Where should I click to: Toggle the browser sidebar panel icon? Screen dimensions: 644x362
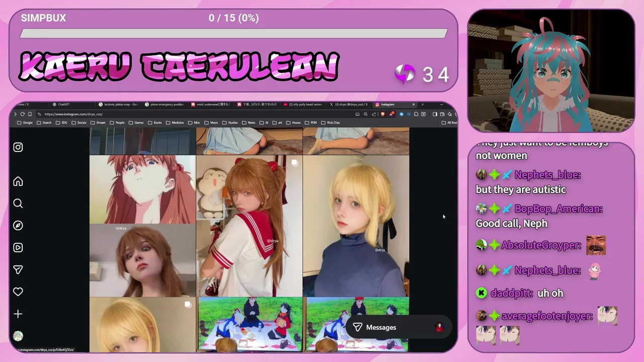click(435, 114)
